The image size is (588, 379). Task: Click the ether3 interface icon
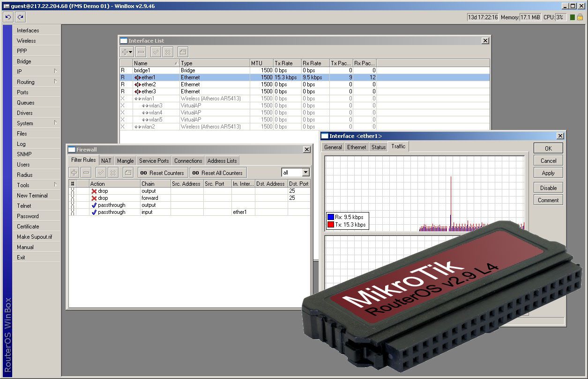pos(137,91)
